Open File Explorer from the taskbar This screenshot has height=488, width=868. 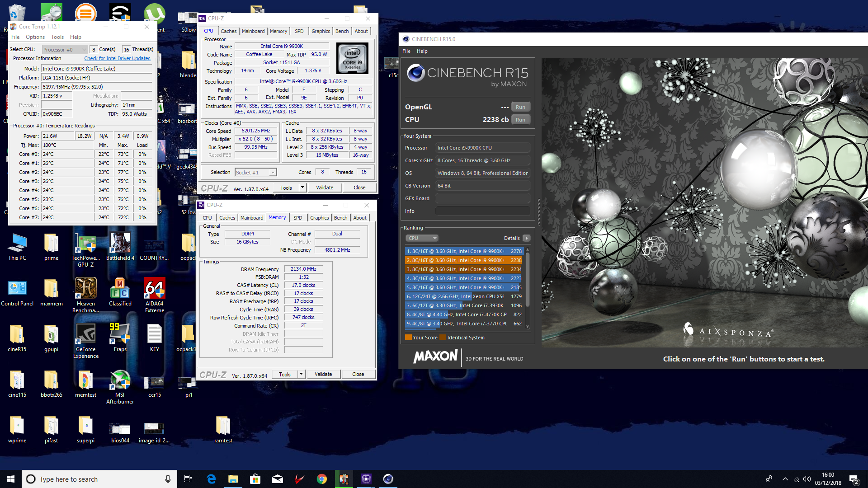point(233,479)
